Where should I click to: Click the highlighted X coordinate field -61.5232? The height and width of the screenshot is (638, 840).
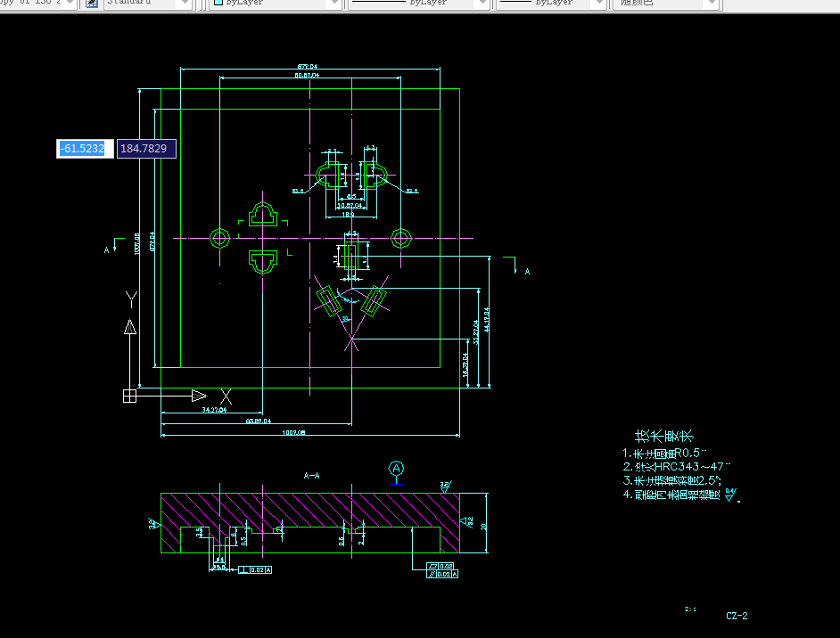click(x=85, y=148)
